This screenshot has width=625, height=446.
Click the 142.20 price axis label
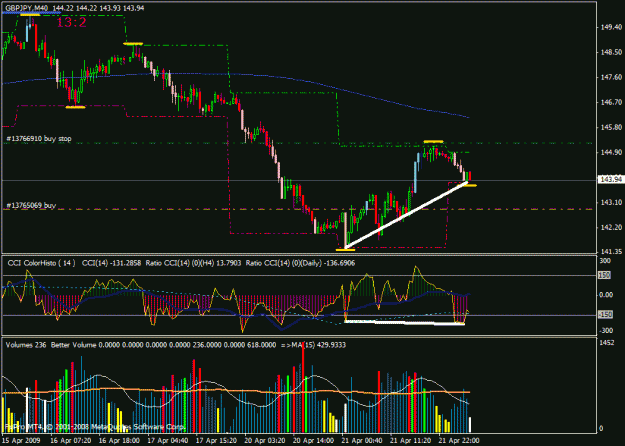point(611,228)
